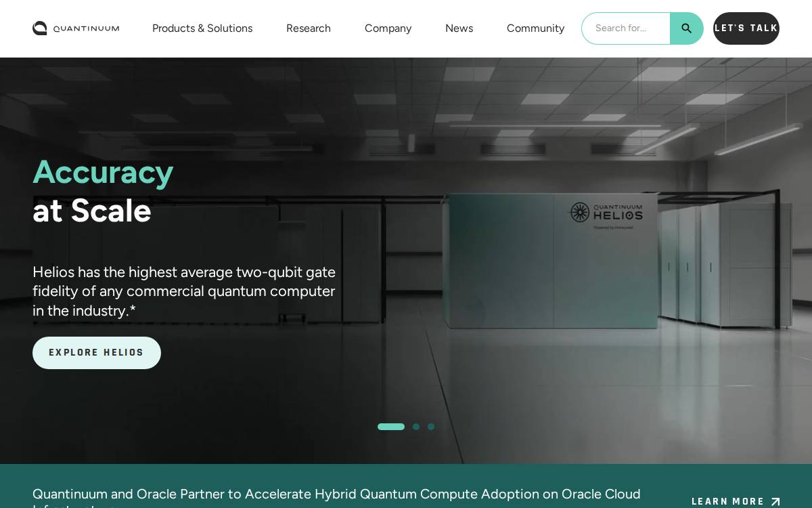Switch to the third carousel slide dot
Image resolution: width=812 pixels, height=508 pixels.
coord(431,427)
